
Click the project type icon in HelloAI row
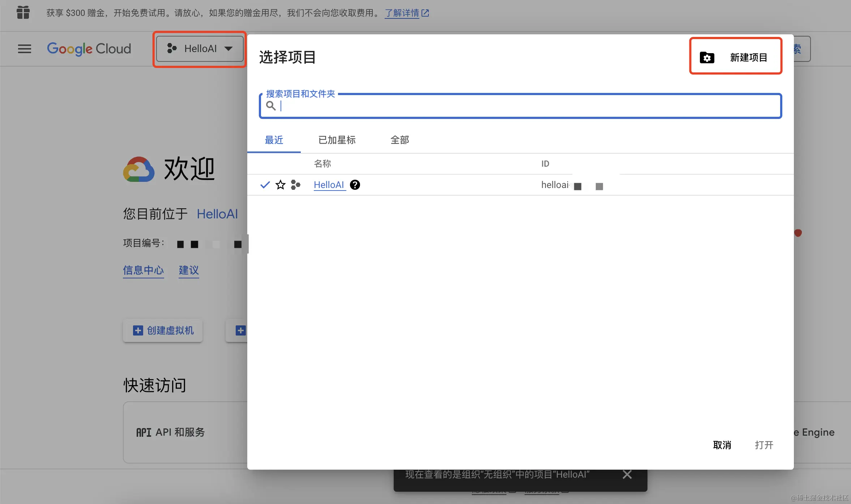click(x=296, y=185)
